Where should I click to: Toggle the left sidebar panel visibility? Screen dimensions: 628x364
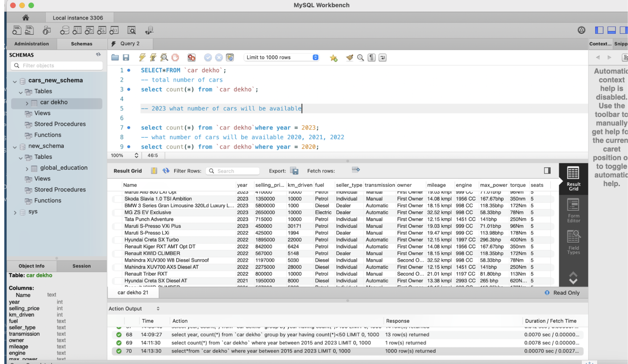[599, 30]
